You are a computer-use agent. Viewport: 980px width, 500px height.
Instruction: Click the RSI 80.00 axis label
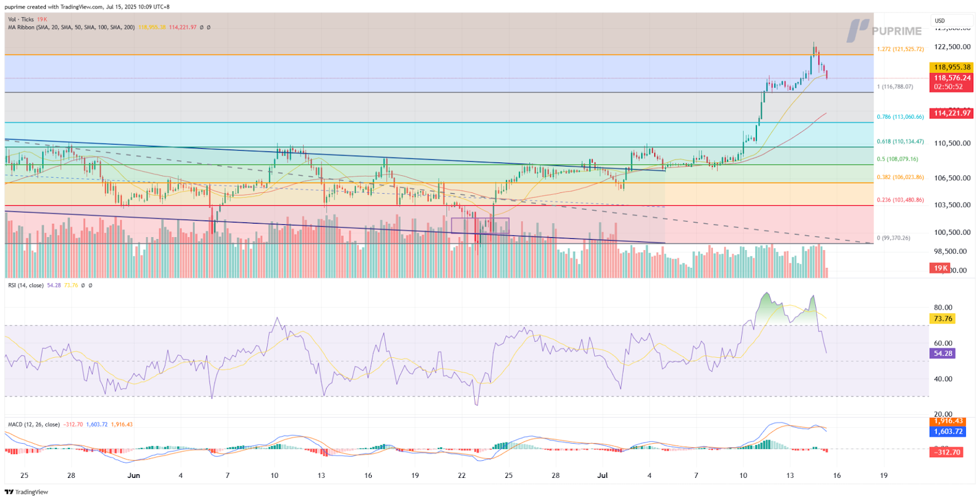(x=943, y=308)
